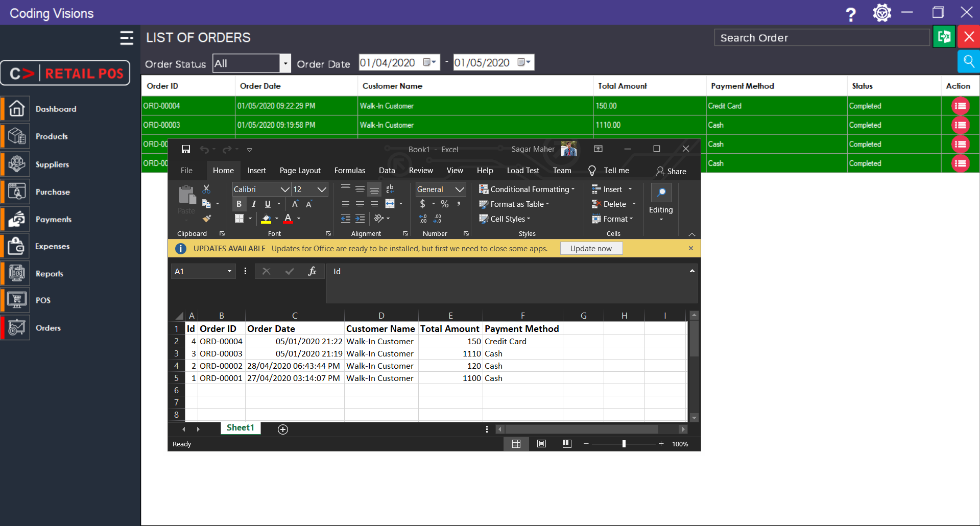Toggle Underline formatting in Excel
This screenshot has width=980, height=526.
(x=268, y=204)
